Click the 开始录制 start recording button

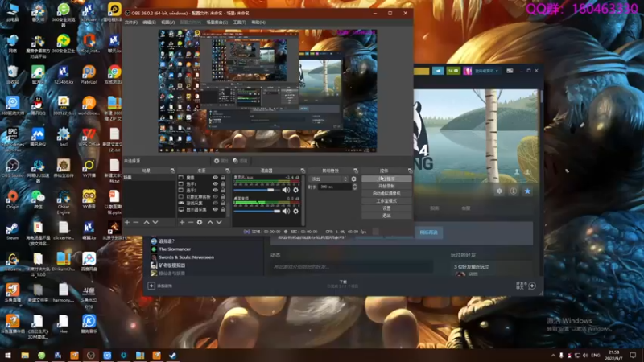pyautogui.click(x=386, y=186)
